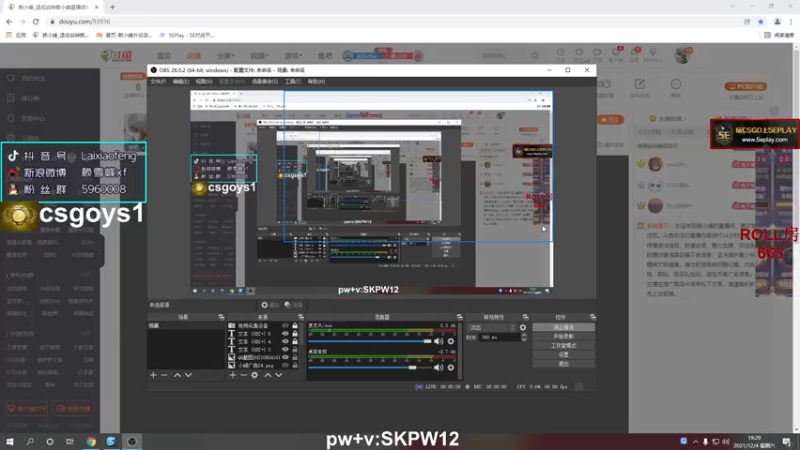Remove the selected scene with minus icon
The image size is (800, 450).
(x=164, y=375)
